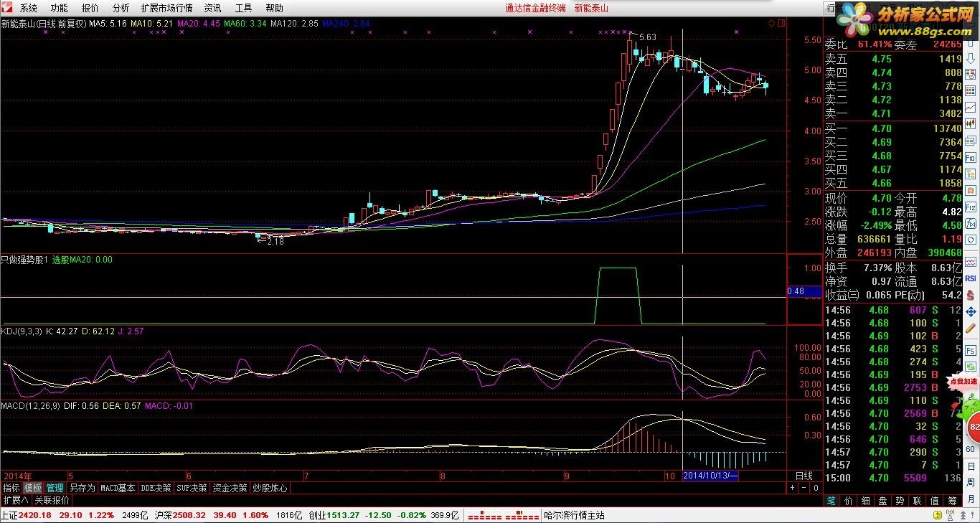Click the 2014/10/13 date marker on timeline
980x523 pixels.
click(710, 476)
